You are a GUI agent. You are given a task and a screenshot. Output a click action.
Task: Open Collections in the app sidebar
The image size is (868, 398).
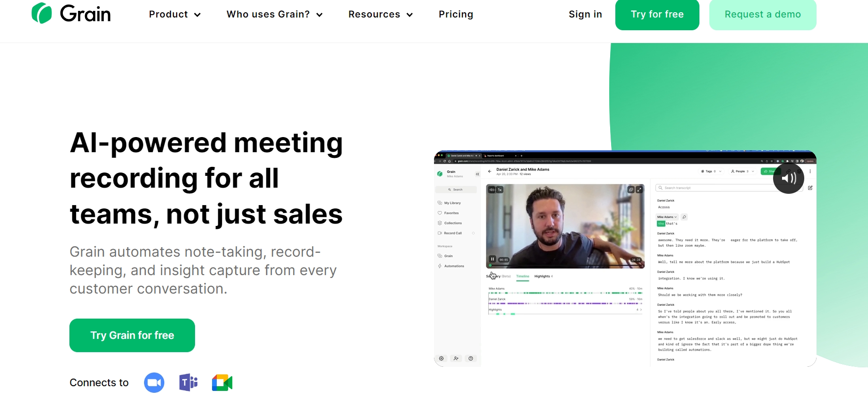coord(450,223)
